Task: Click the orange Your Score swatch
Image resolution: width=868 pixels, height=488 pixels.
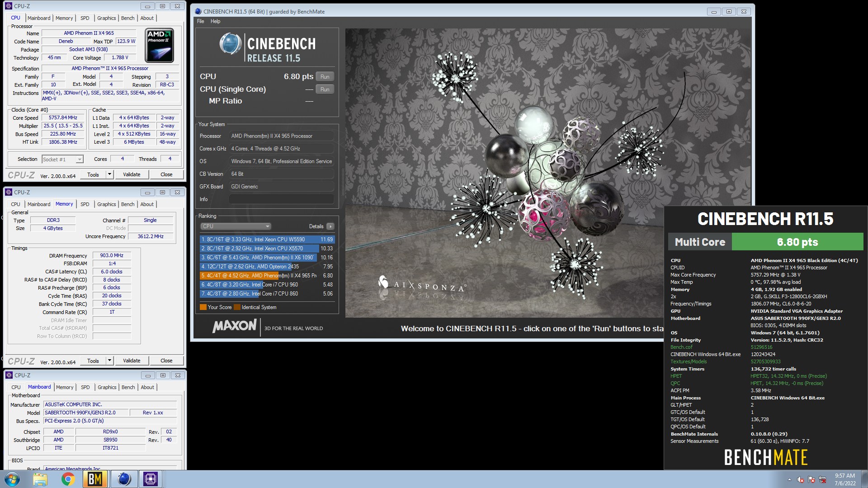Action: [203, 307]
